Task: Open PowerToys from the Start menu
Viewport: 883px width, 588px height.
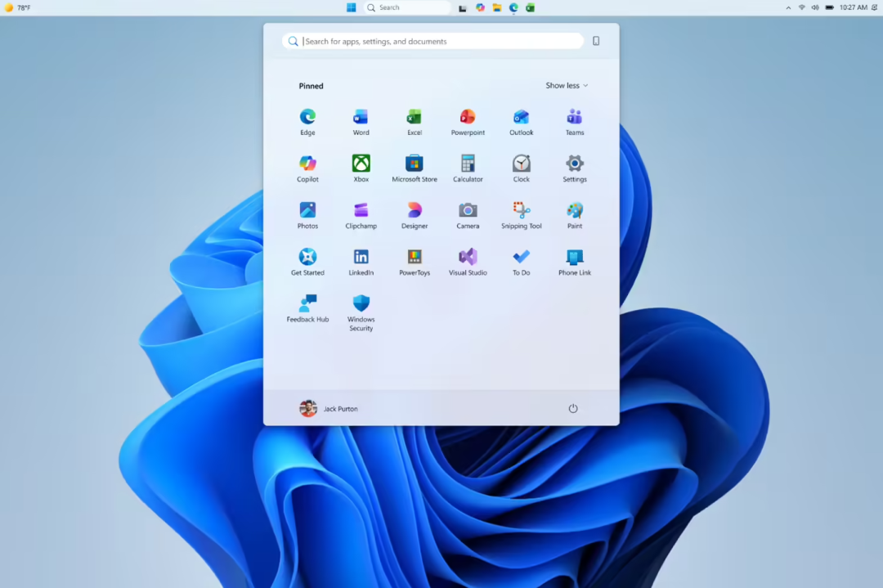Action: click(415, 263)
